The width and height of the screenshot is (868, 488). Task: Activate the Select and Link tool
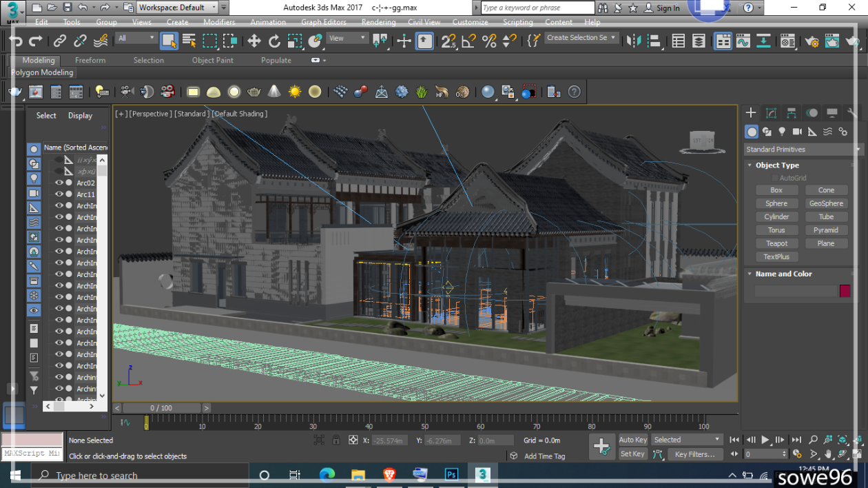pyautogui.click(x=61, y=41)
